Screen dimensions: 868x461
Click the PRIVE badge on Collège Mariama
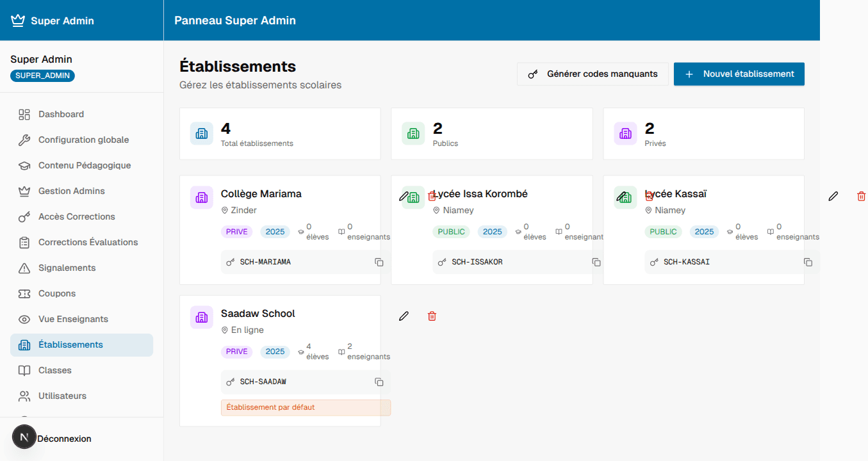pyautogui.click(x=236, y=232)
